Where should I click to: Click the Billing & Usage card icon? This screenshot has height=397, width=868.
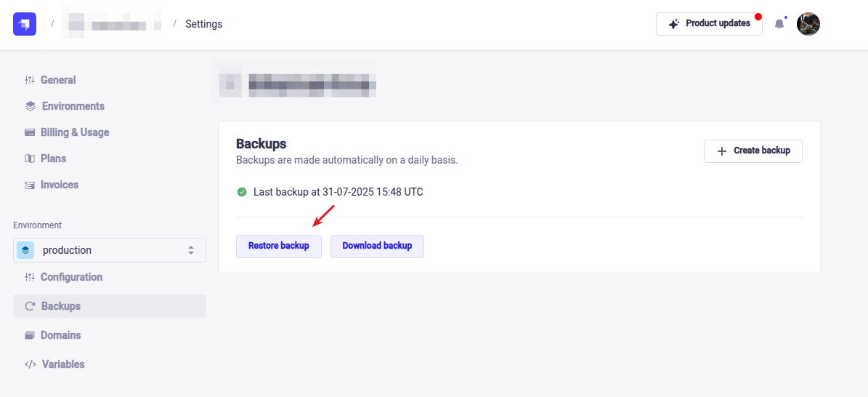(30, 132)
